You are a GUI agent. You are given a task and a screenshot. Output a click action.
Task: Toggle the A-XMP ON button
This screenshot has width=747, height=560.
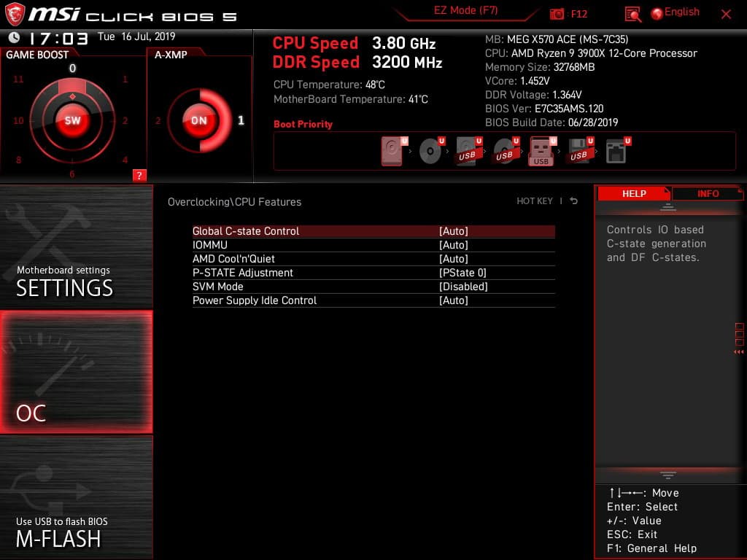click(199, 120)
